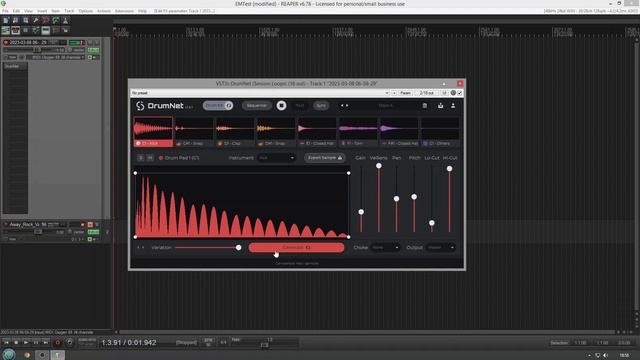The width and height of the screenshot is (640, 360).
Task: Open the Edit menu
Action: click(x=16, y=11)
